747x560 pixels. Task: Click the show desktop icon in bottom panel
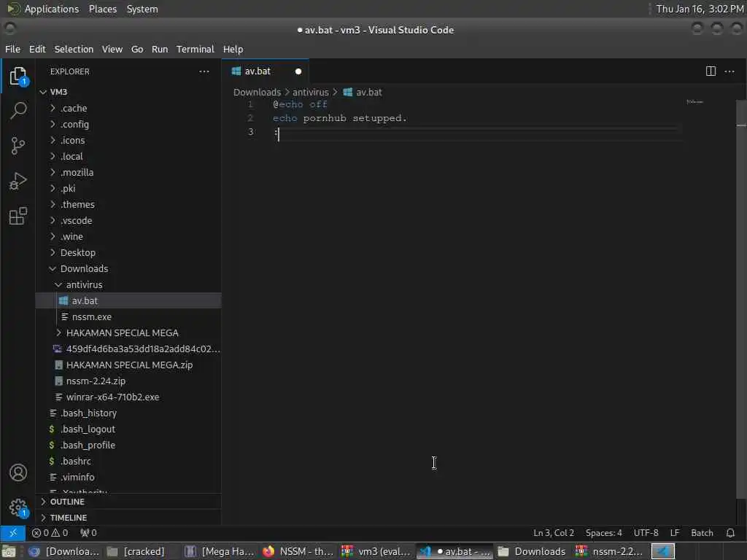[x=9, y=551]
